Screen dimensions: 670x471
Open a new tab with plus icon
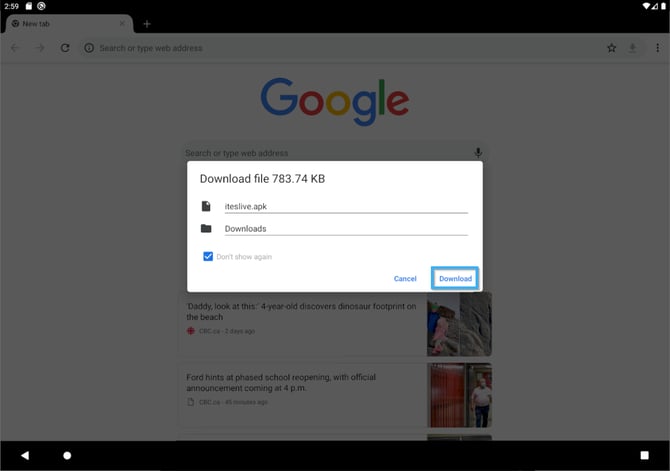pyautogui.click(x=147, y=24)
